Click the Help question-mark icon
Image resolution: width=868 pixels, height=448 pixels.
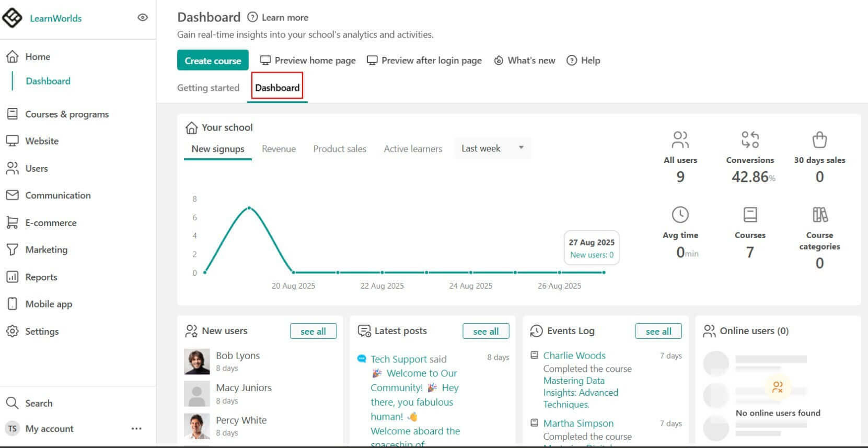pos(572,61)
